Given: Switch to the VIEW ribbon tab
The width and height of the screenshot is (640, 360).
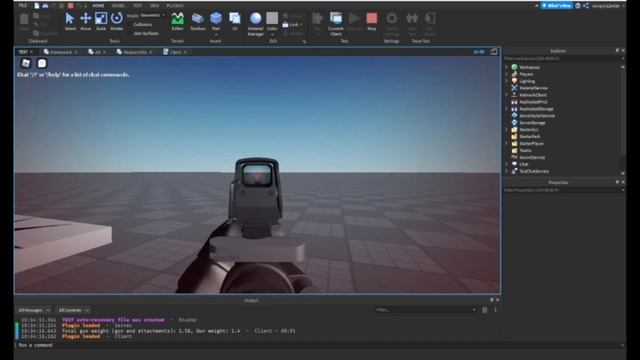Looking at the screenshot, I should coord(154,6).
